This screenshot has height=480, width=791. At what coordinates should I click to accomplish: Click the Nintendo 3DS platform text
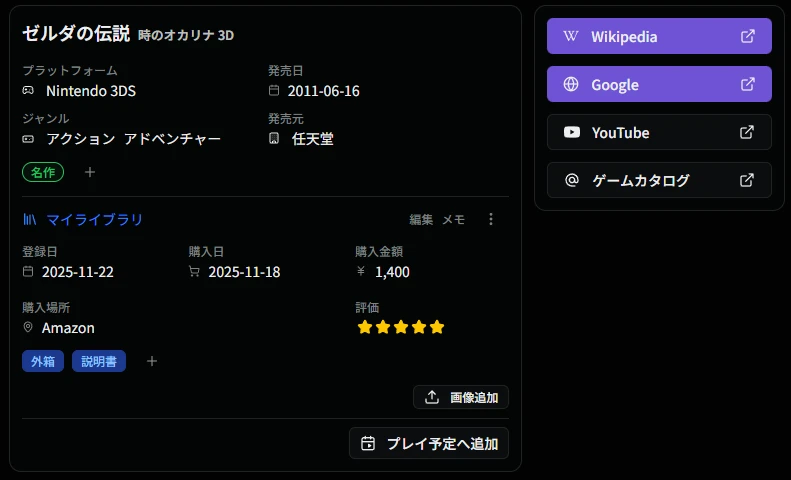[91, 91]
